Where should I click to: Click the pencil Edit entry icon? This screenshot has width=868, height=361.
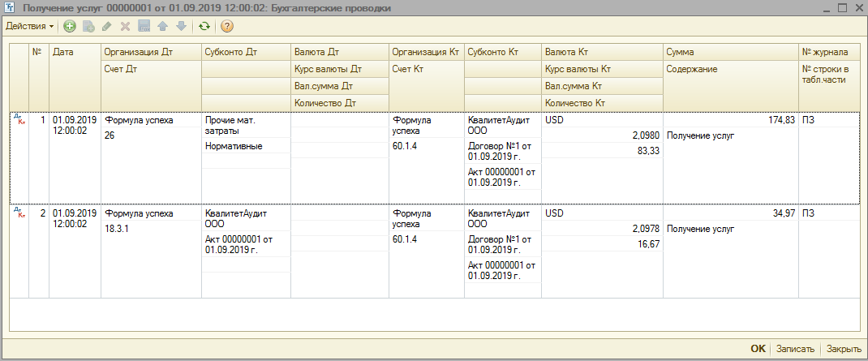point(107,26)
